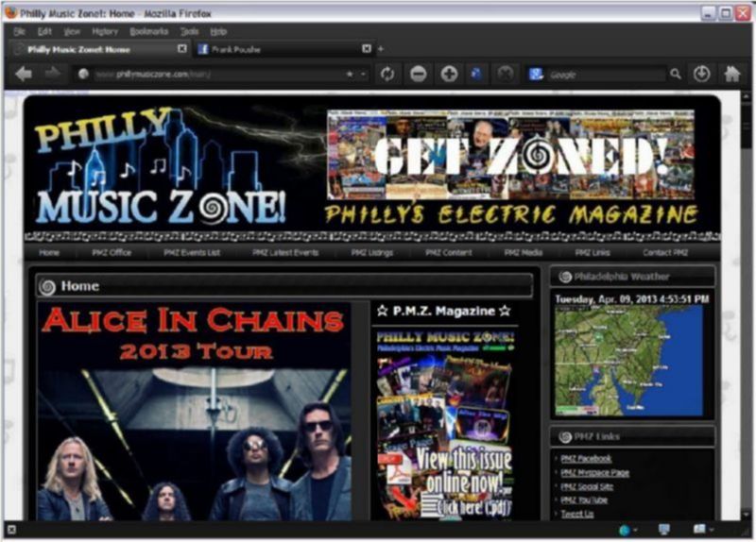The image size is (756, 542).
Task: Click the scrollbar down arrow at bottom right
Action: point(747,515)
